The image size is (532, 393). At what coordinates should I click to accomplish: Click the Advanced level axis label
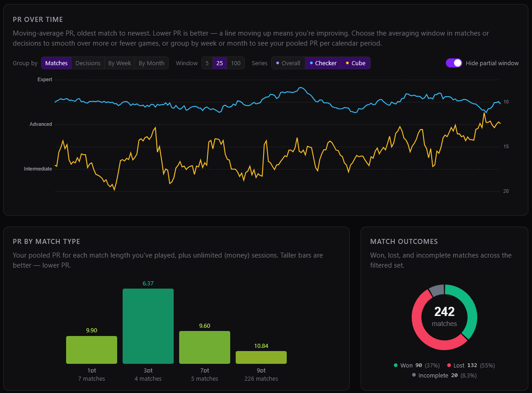tap(41, 124)
